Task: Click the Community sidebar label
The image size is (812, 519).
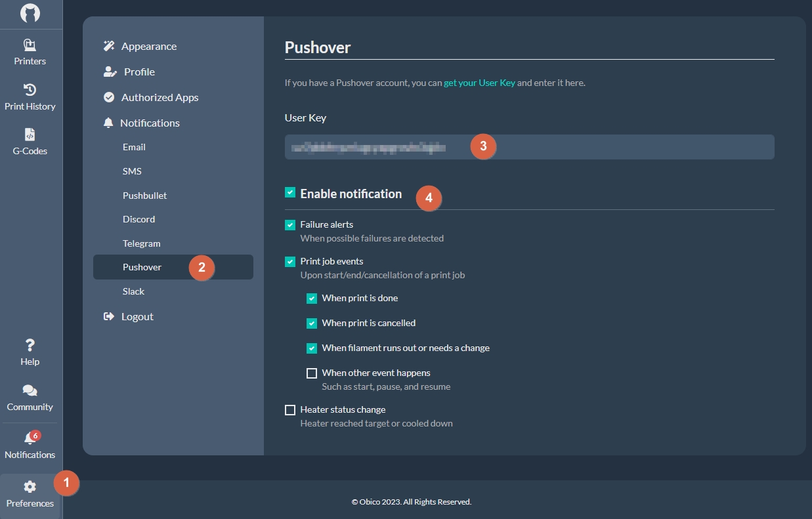Action: point(30,407)
